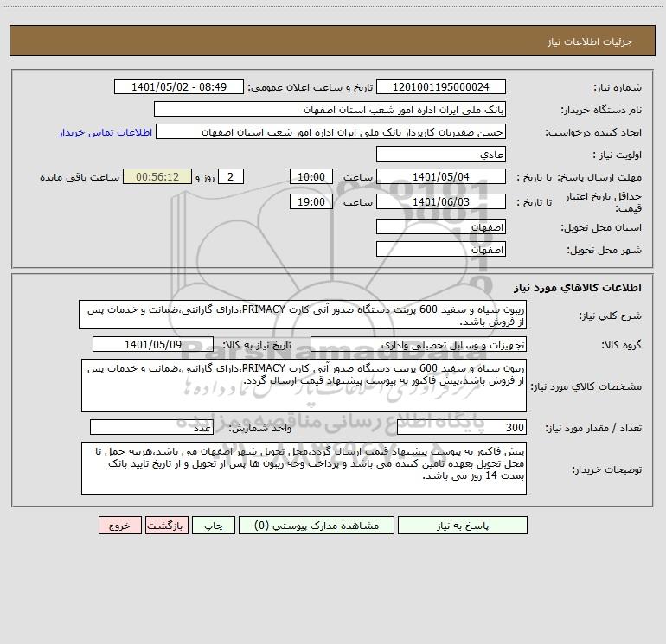Viewport: 666px width, 644px height.
Task: Click the request creator name field
Action: 331,131
